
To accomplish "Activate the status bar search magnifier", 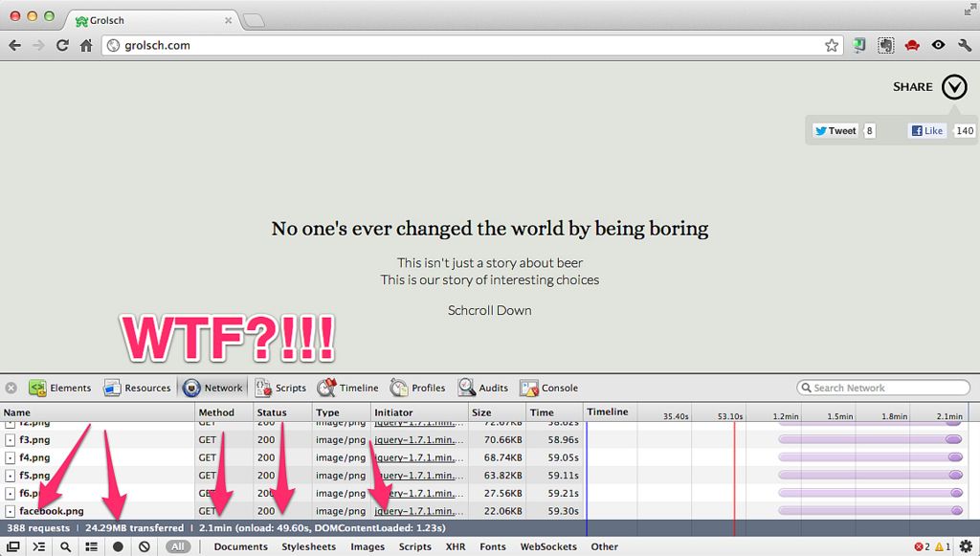I will pos(65,546).
